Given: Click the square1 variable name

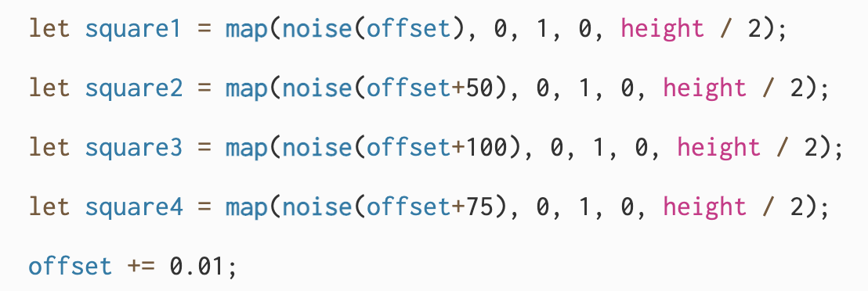Looking at the screenshot, I should (133, 29).
